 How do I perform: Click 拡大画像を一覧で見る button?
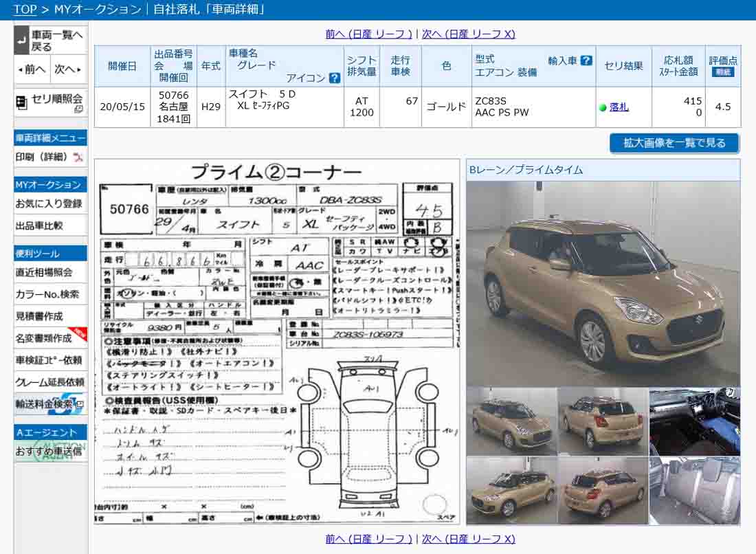pos(674,143)
